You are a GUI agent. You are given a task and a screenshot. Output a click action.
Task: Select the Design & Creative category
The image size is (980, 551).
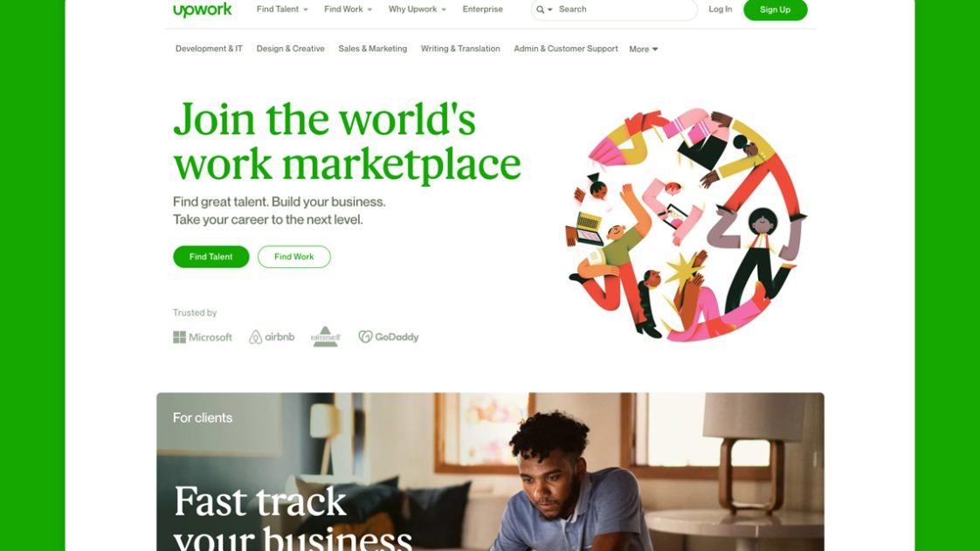tap(291, 49)
